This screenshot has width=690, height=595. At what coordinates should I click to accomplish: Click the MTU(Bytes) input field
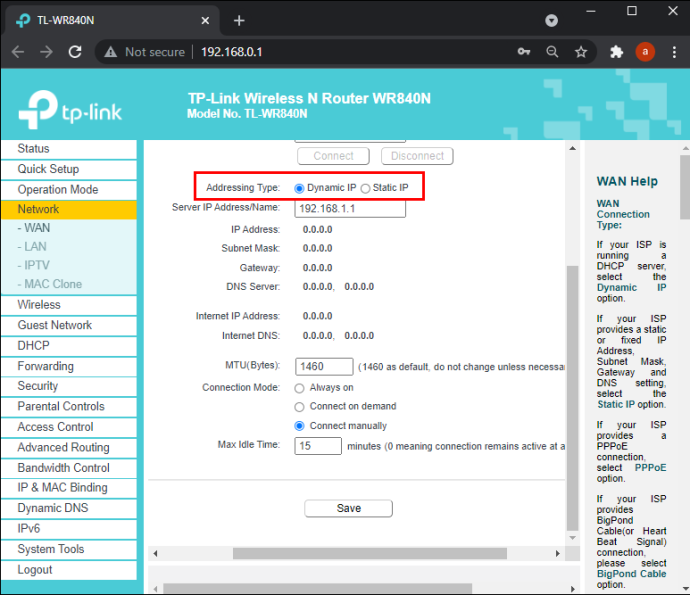324,367
